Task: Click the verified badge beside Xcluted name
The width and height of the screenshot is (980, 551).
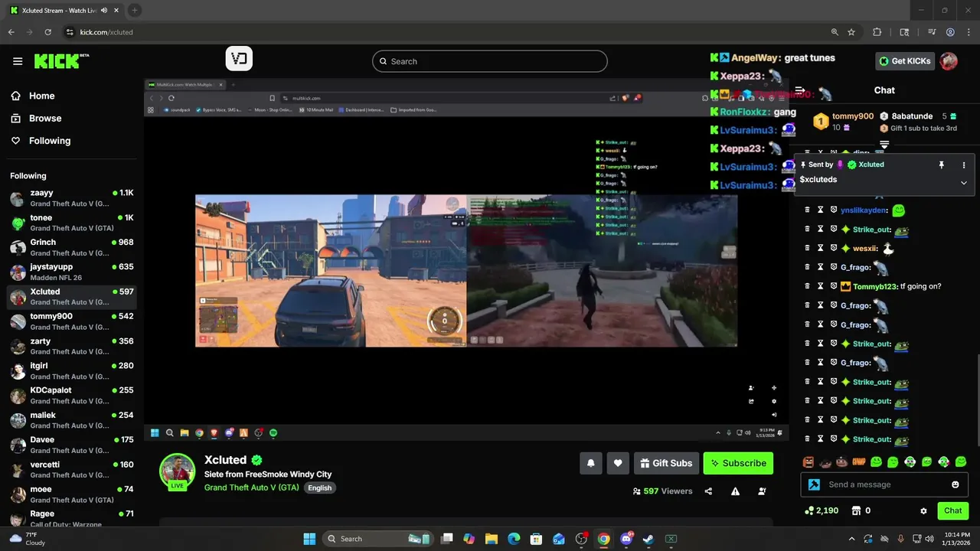Action: (x=257, y=460)
